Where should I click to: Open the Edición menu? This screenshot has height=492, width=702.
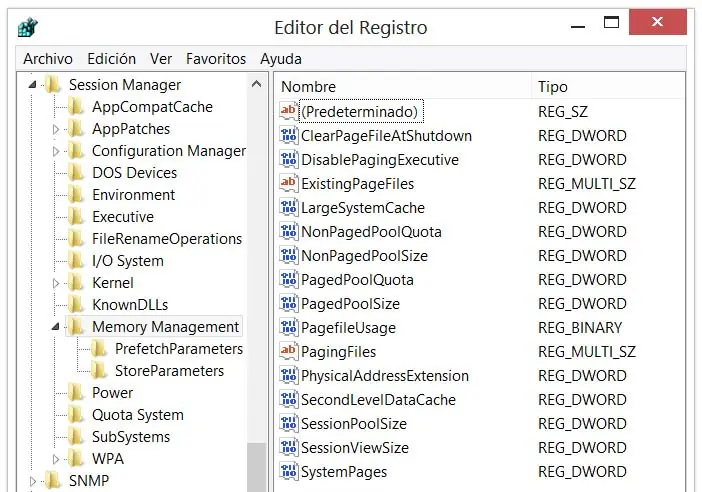click(111, 59)
